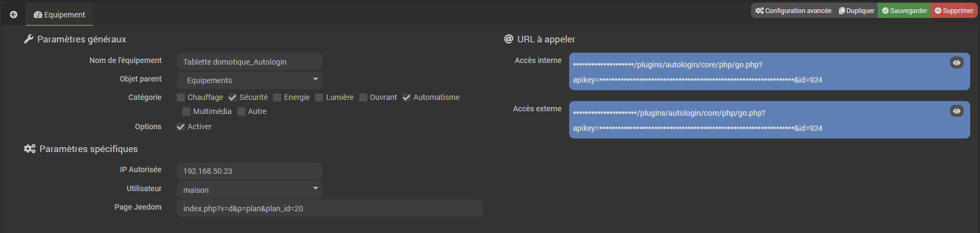The image size is (980, 233).
Task: Click the Dupliquer button
Action: click(x=856, y=11)
